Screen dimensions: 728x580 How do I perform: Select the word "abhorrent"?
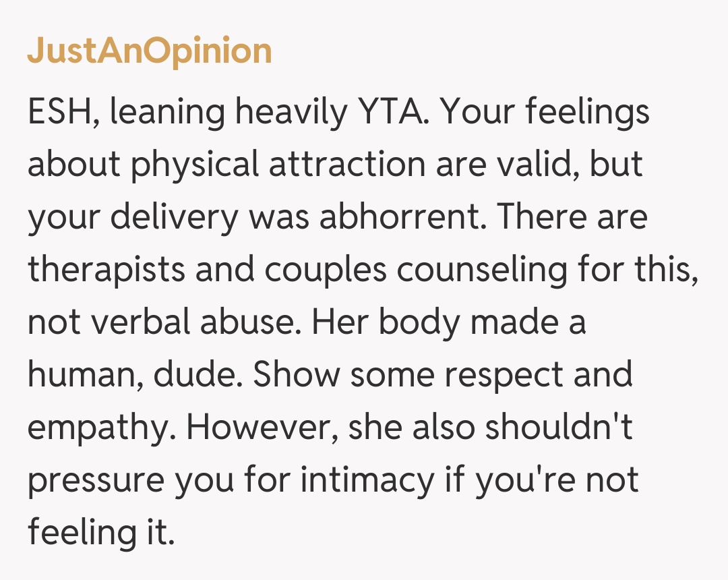tap(403, 217)
